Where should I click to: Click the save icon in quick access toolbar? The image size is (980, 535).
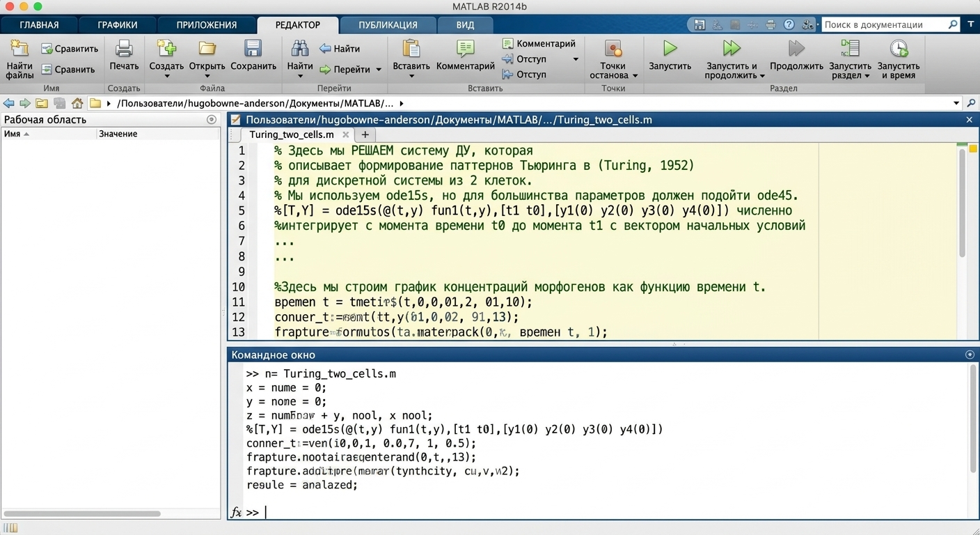[700, 24]
